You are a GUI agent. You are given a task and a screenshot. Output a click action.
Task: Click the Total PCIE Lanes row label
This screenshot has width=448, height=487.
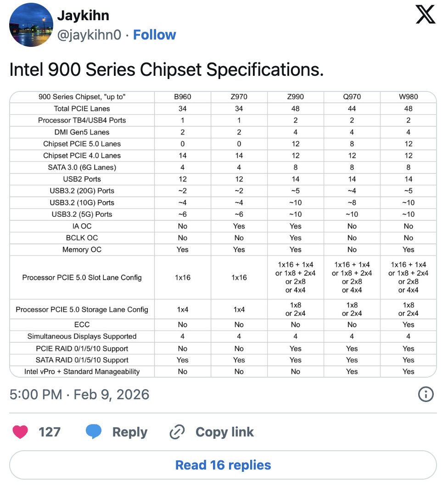[x=82, y=109]
